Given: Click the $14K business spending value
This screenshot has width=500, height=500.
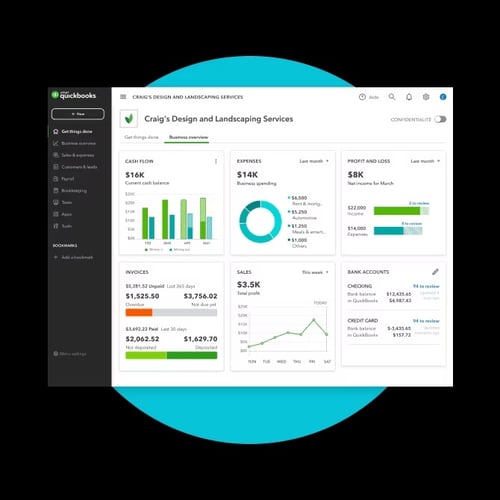Looking at the screenshot, I should (247, 175).
